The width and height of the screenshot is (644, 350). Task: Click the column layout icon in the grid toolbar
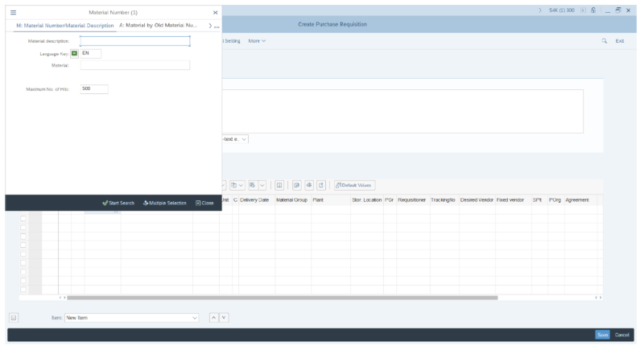coord(279,185)
